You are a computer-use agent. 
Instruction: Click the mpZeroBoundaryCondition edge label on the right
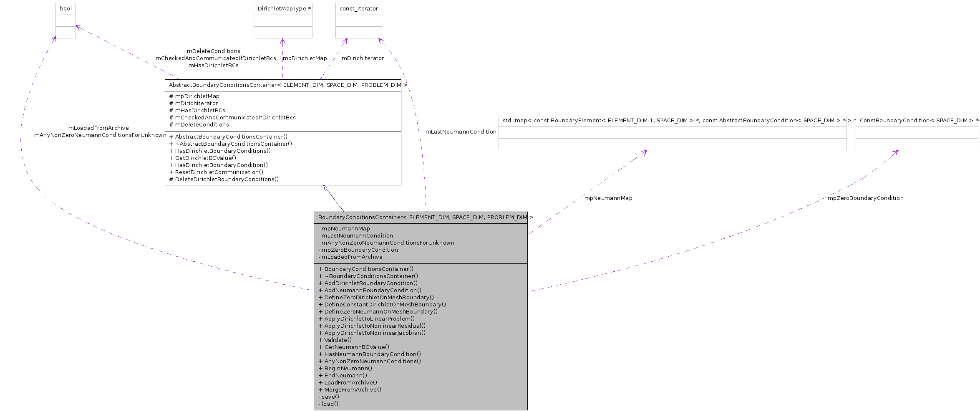pyautogui.click(x=866, y=198)
